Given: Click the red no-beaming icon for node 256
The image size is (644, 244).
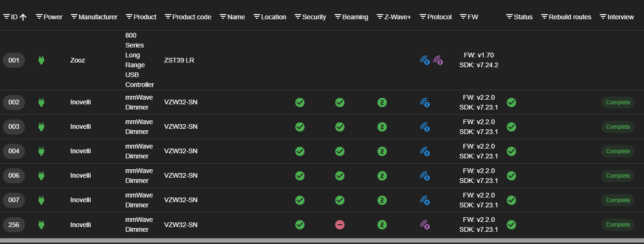Looking at the screenshot, I should (340, 225).
